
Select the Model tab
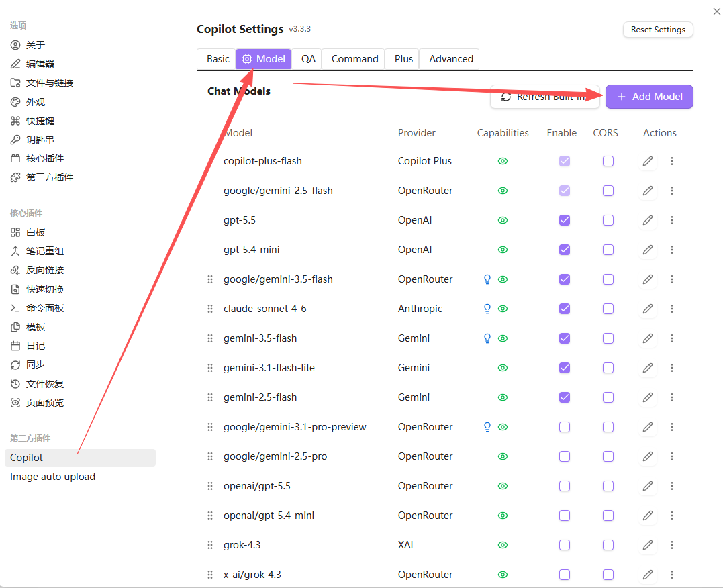[264, 59]
